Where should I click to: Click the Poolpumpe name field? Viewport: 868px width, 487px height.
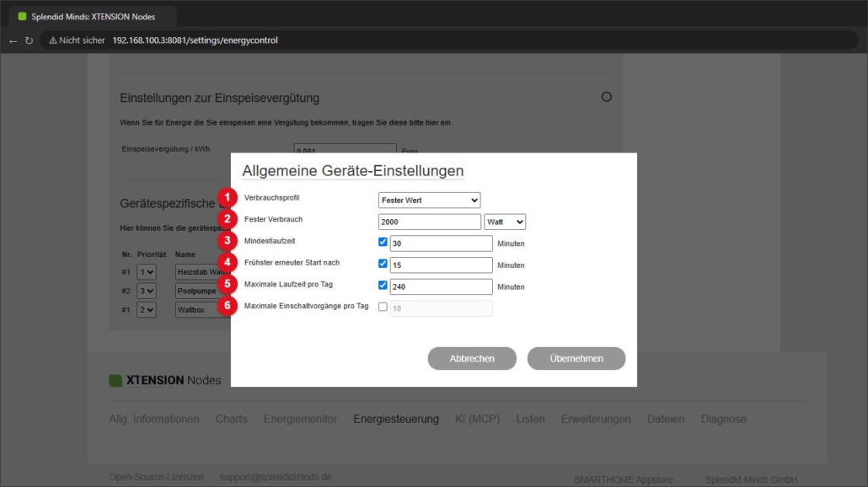click(202, 291)
